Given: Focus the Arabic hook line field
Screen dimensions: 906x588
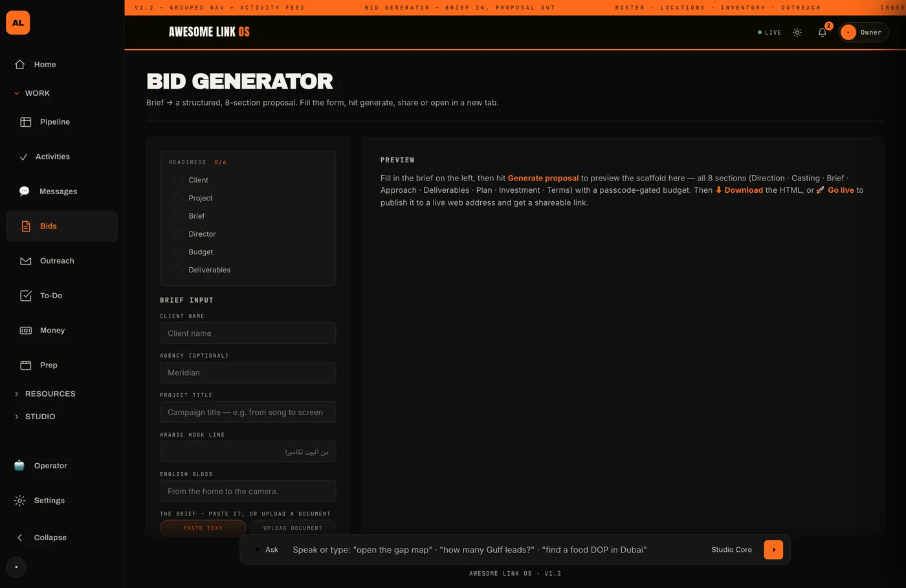Looking at the screenshot, I should 248,452.
